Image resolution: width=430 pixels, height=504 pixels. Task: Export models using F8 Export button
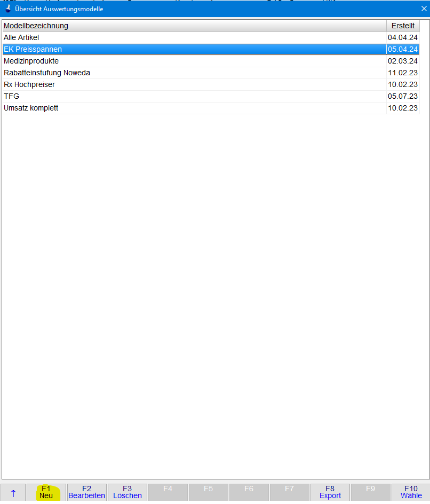(330, 492)
